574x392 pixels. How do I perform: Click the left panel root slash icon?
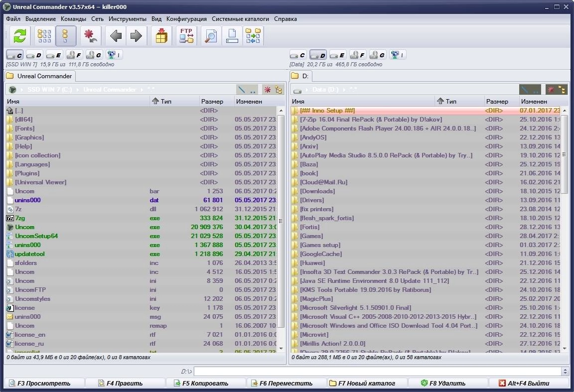tap(242, 89)
